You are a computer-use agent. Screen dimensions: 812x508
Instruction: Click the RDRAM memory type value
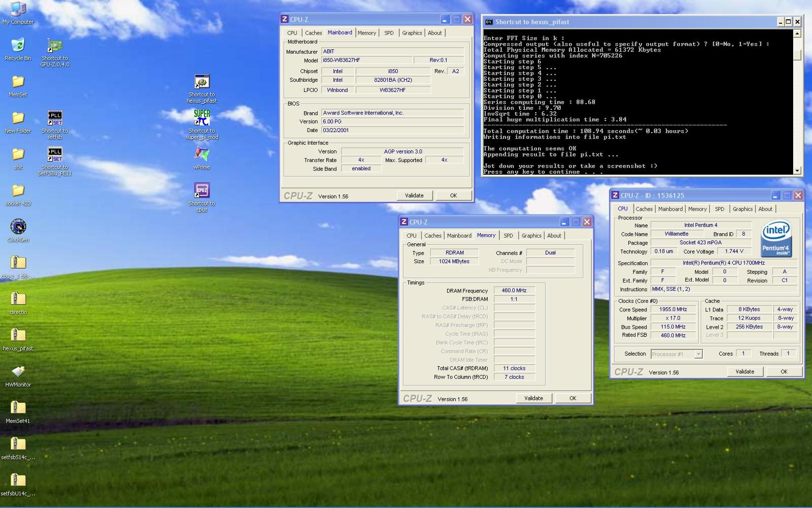tap(455, 253)
